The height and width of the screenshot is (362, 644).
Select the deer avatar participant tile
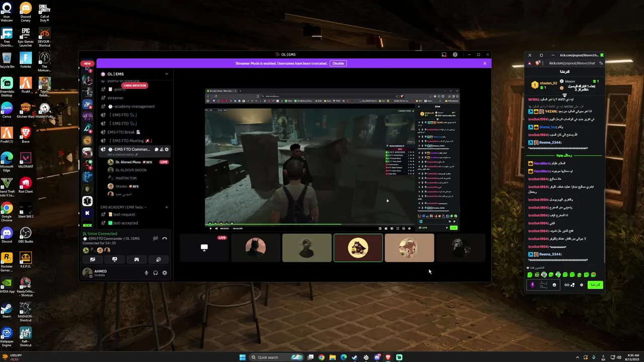pyautogui.click(x=410, y=248)
